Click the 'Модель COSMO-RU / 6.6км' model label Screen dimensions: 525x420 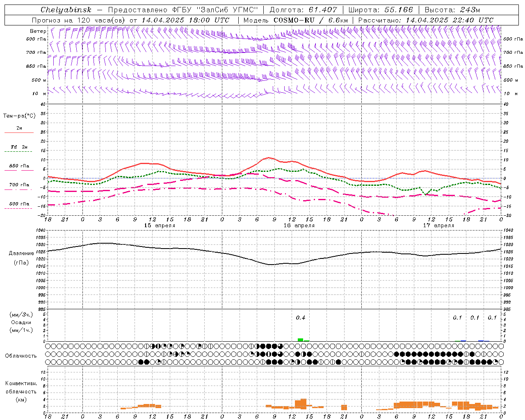click(x=296, y=20)
